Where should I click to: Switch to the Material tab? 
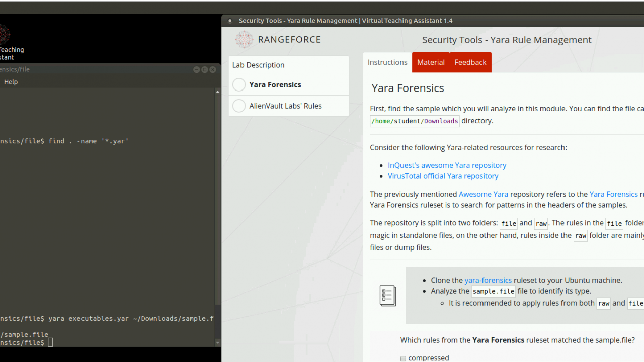click(x=431, y=62)
